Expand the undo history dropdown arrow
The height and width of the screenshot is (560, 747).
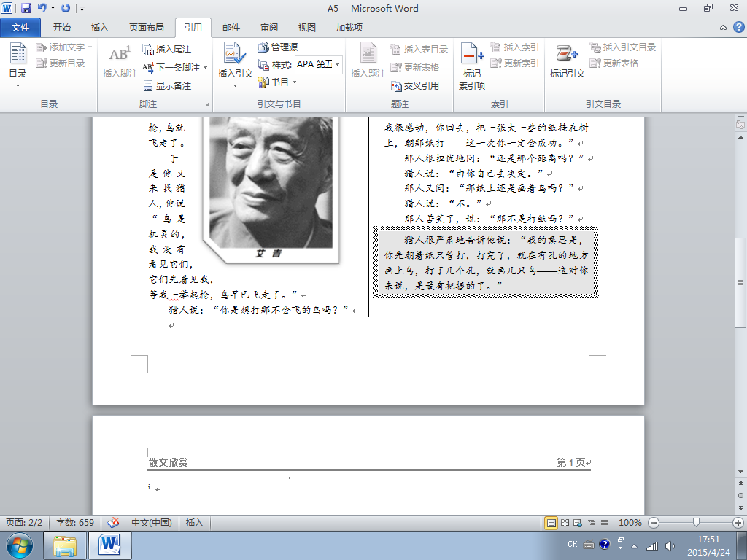pos(53,8)
